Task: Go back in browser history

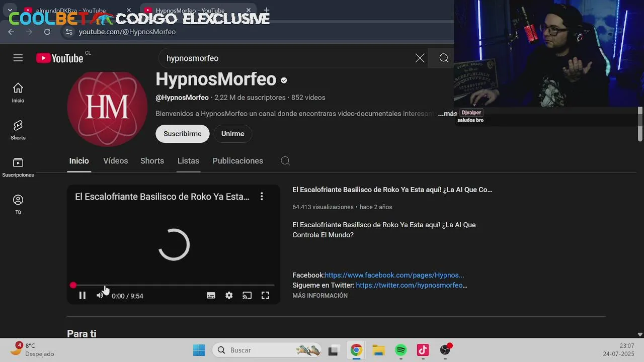Action: pyautogui.click(x=11, y=32)
